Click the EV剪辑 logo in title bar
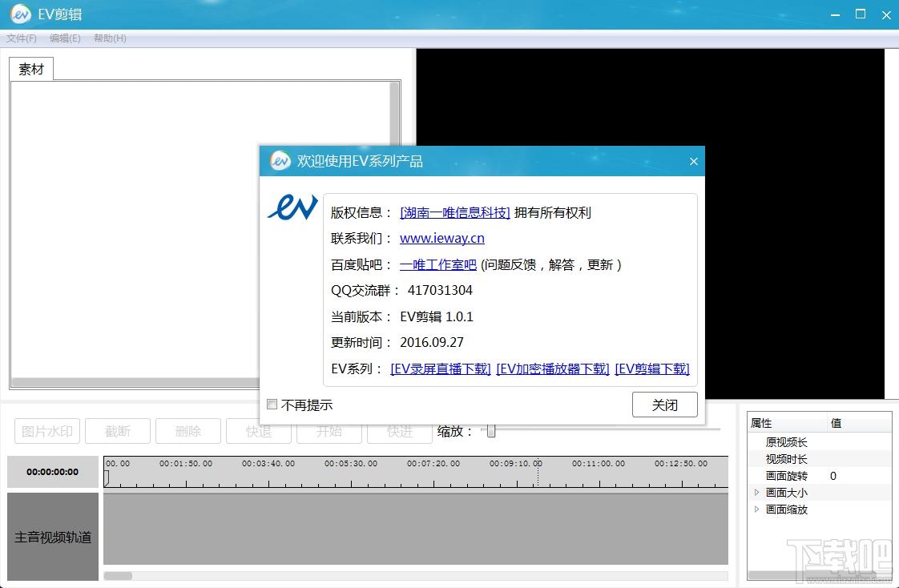Viewport: 899px width, 588px height. [x=21, y=14]
